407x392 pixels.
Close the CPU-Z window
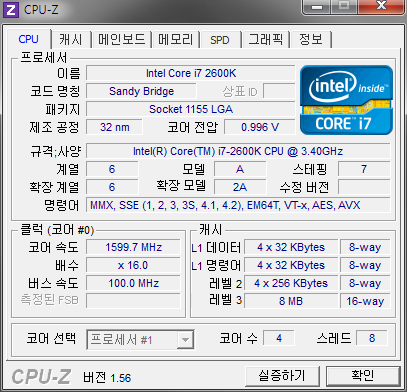tap(381, 7)
